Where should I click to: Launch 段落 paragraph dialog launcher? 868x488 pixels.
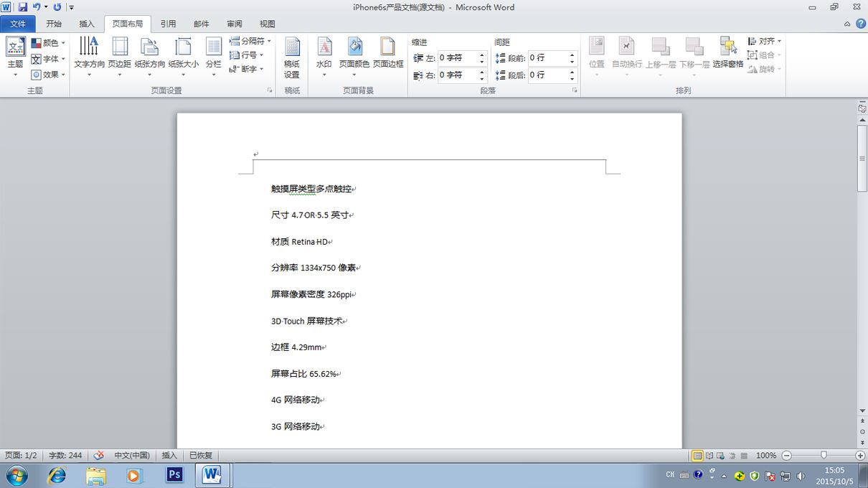tap(575, 91)
